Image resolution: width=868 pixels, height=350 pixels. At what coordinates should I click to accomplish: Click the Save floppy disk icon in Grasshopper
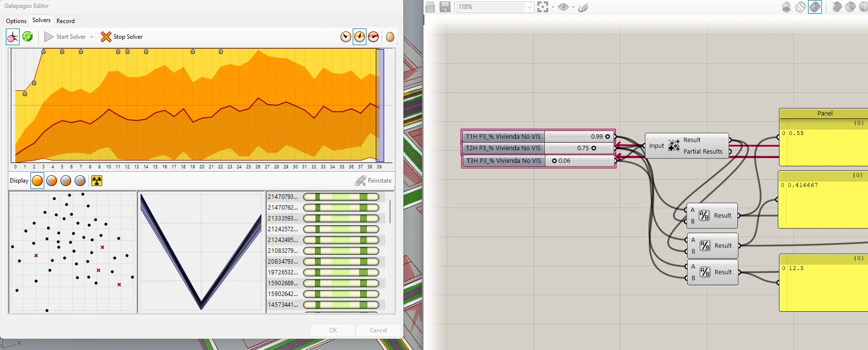click(445, 7)
